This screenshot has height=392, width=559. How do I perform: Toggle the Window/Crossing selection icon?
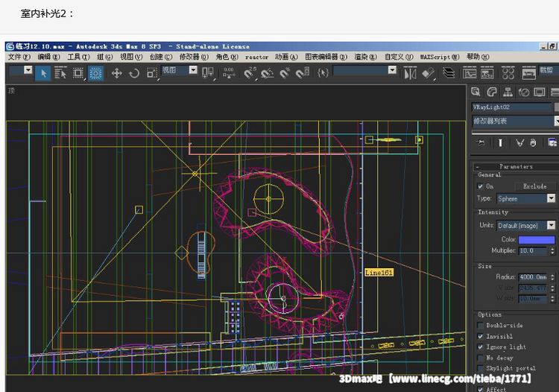[x=95, y=74]
